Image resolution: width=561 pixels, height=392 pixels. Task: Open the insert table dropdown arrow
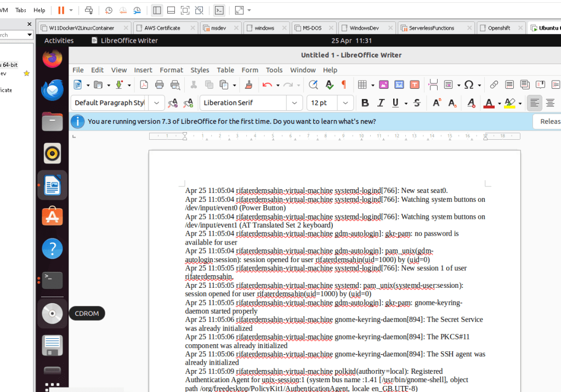click(x=372, y=85)
